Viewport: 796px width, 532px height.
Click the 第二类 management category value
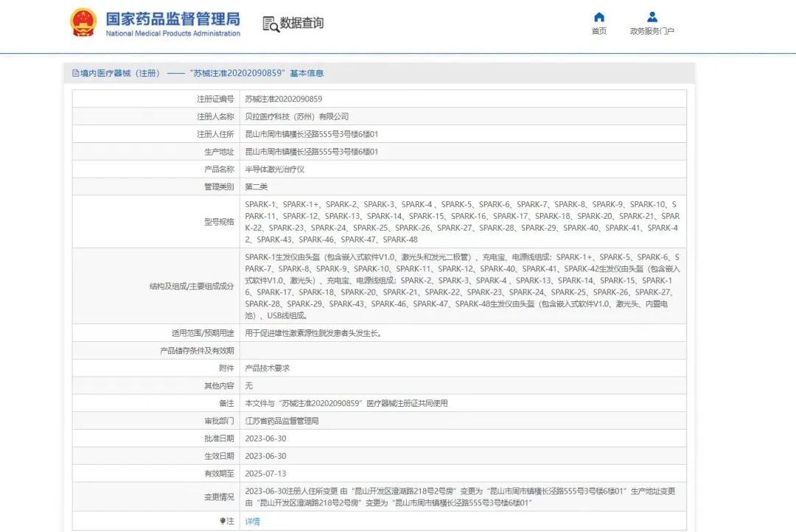pyautogui.click(x=256, y=187)
